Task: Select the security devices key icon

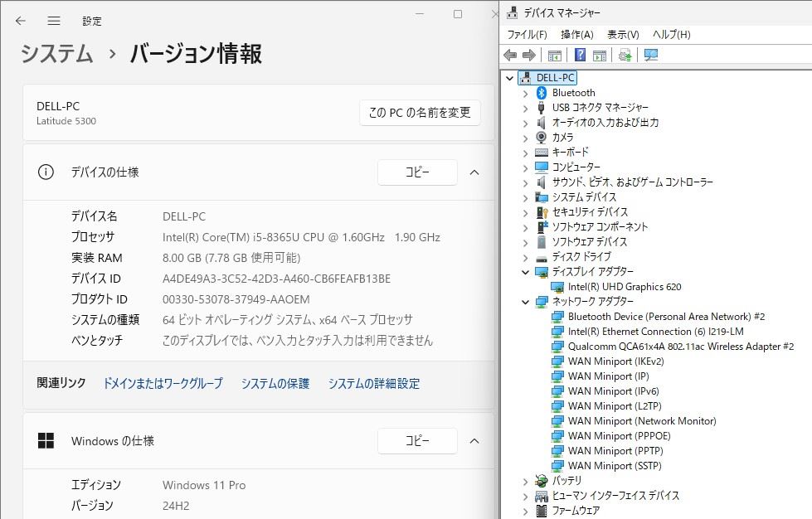Action: click(x=542, y=212)
